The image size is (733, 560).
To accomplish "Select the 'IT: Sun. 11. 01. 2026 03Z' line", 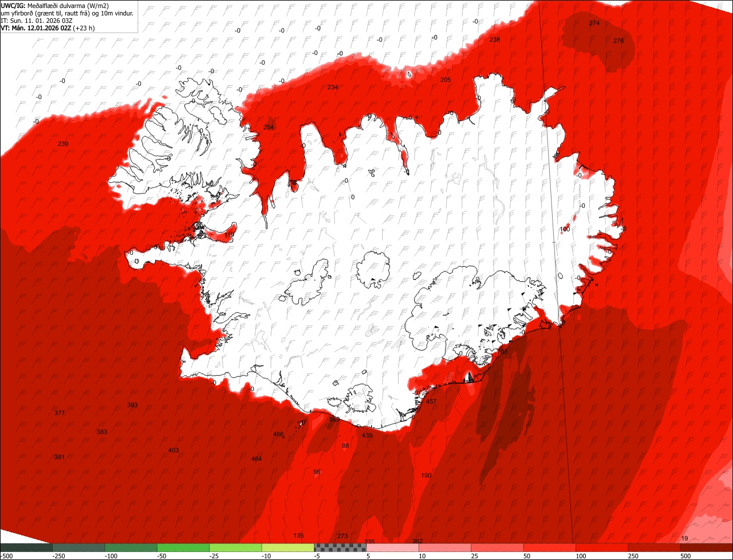I will click(37, 21).
